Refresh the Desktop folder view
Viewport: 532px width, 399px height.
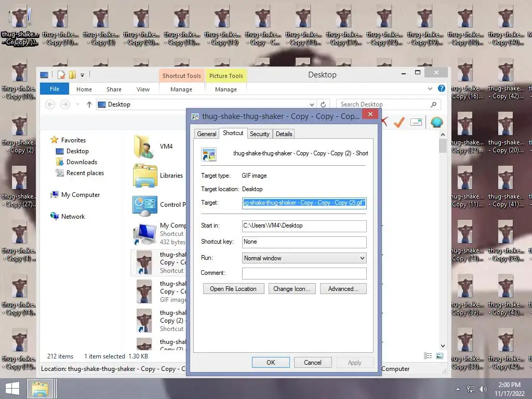pos(323,104)
